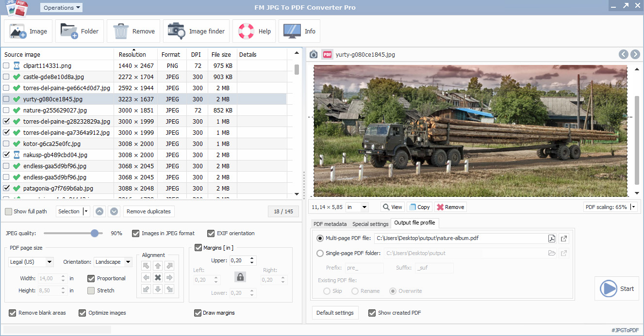
Task: Go to next image with right arrow
Action: [x=635, y=54]
